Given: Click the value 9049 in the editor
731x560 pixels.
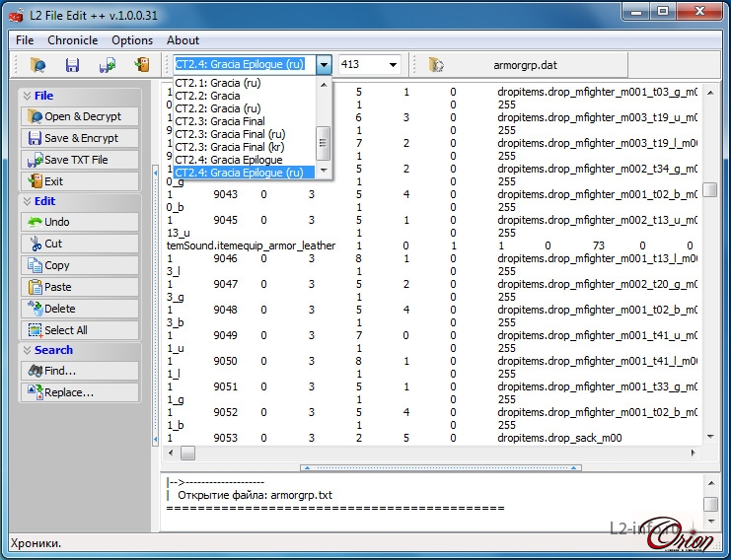Looking at the screenshot, I should click(225, 335).
